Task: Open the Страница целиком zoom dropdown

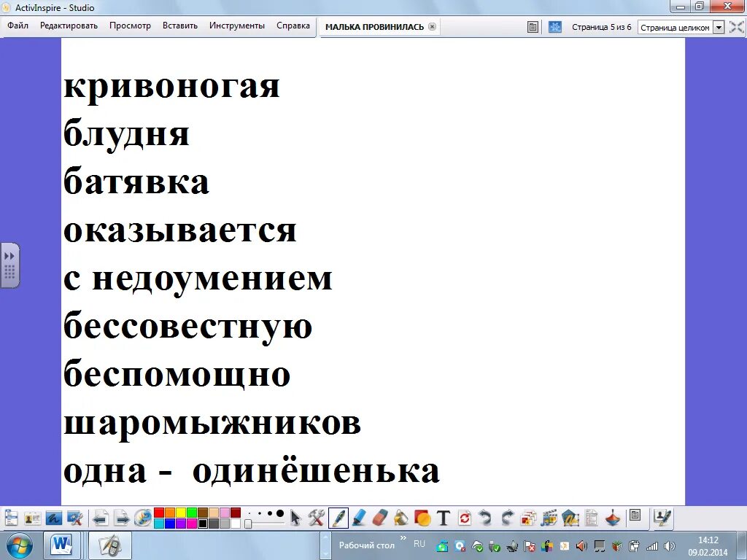Action: click(x=719, y=27)
